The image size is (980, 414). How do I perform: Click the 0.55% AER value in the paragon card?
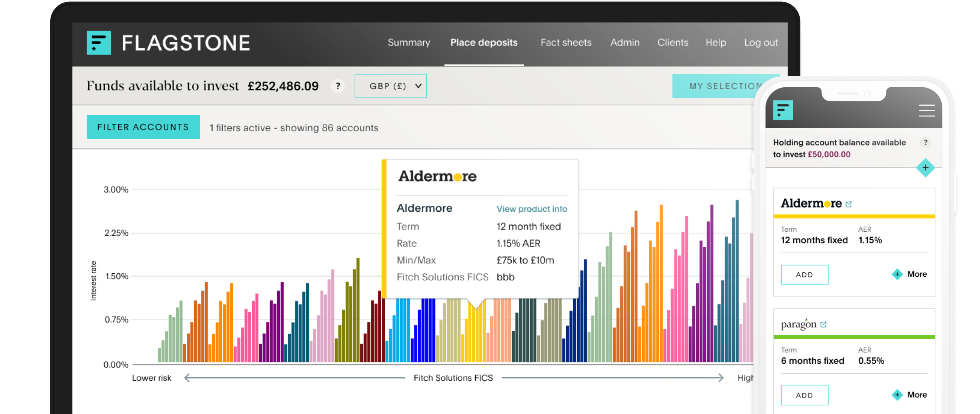pyautogui.click(x=871, y=361)
